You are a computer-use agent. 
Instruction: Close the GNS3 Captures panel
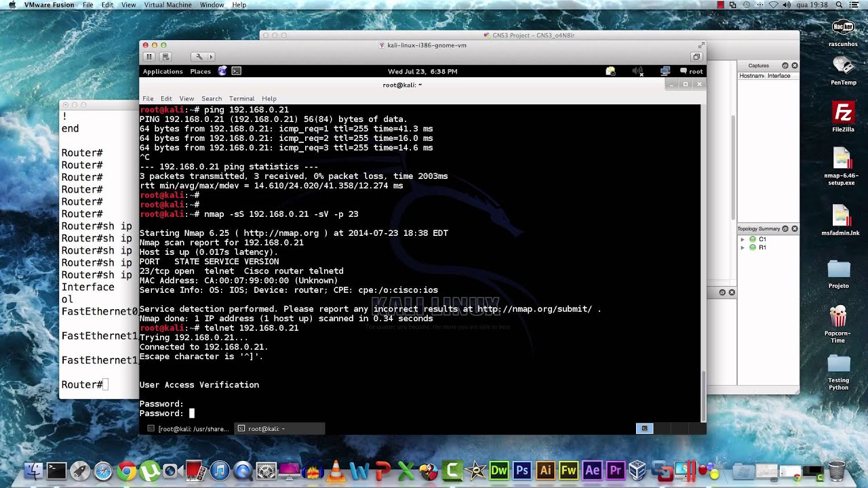(795, 66)
